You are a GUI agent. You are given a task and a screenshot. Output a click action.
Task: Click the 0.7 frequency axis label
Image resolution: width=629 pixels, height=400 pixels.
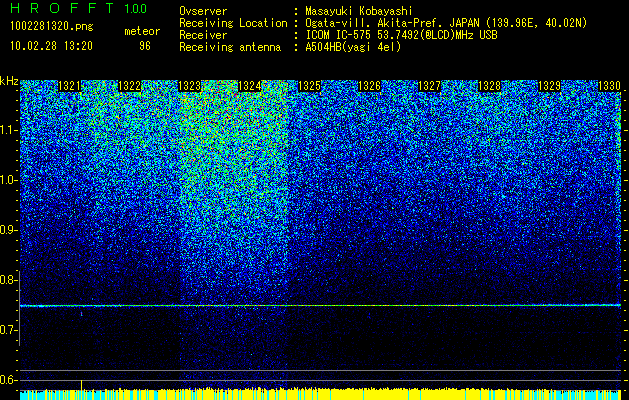(8, 330)
